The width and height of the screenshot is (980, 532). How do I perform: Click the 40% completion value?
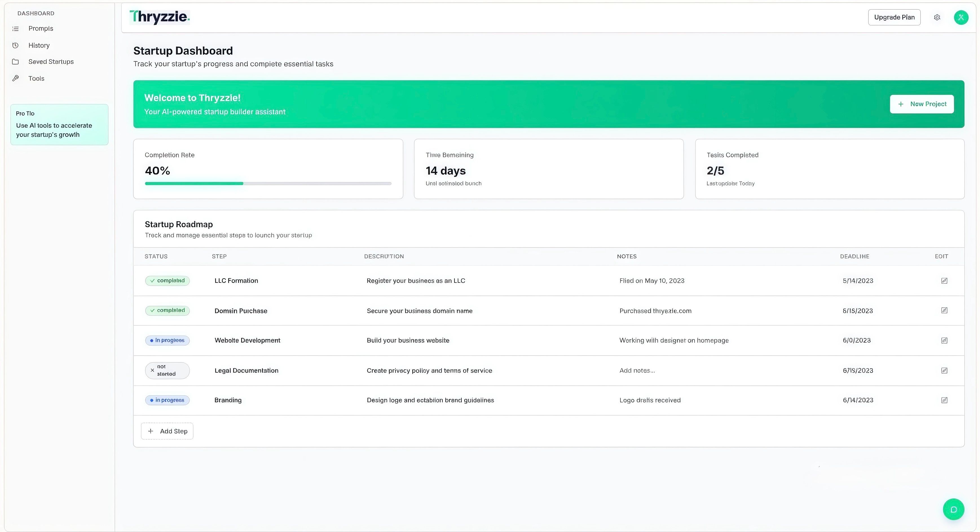(x=157, y=170)
